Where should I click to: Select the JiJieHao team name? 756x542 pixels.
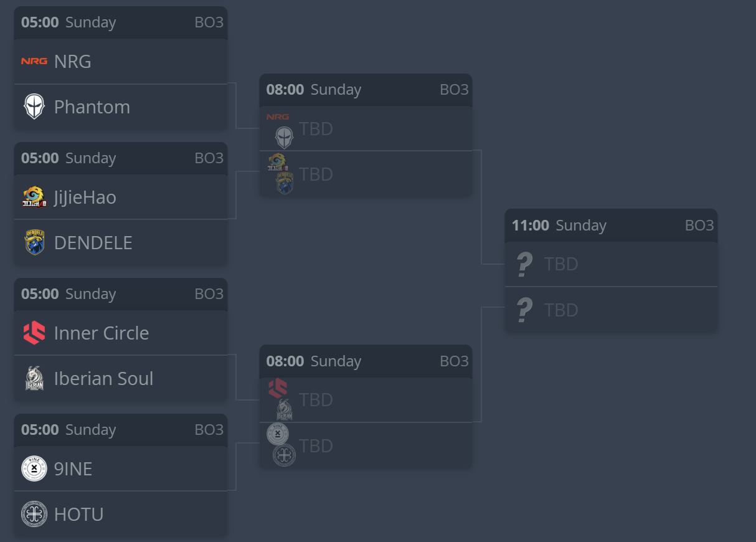pyautogui.click(x=85, y=197)
